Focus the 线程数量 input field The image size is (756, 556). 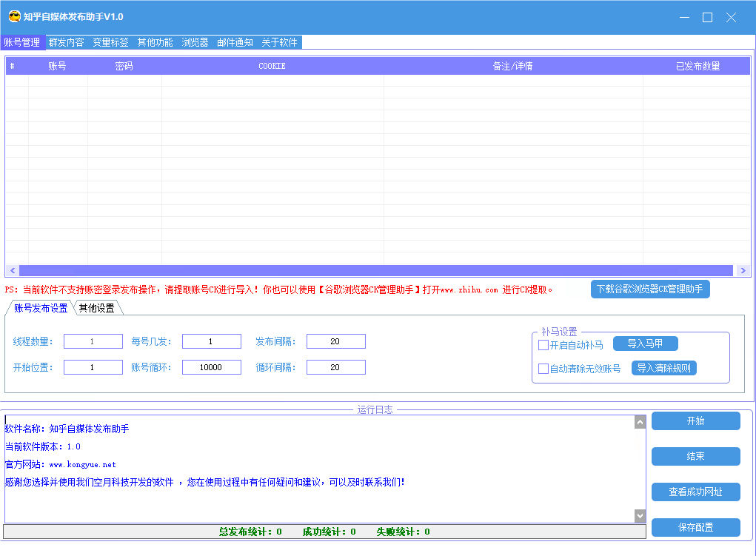click(x=93, y=341)
